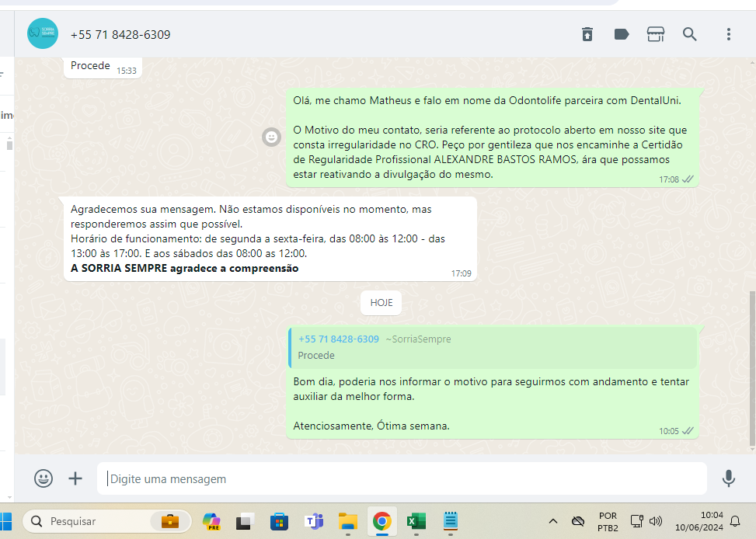This screenshot has height=539, width=756.
Task: Click the quoted sender number +55 71 8428-6309
Action: pos(339,339)
